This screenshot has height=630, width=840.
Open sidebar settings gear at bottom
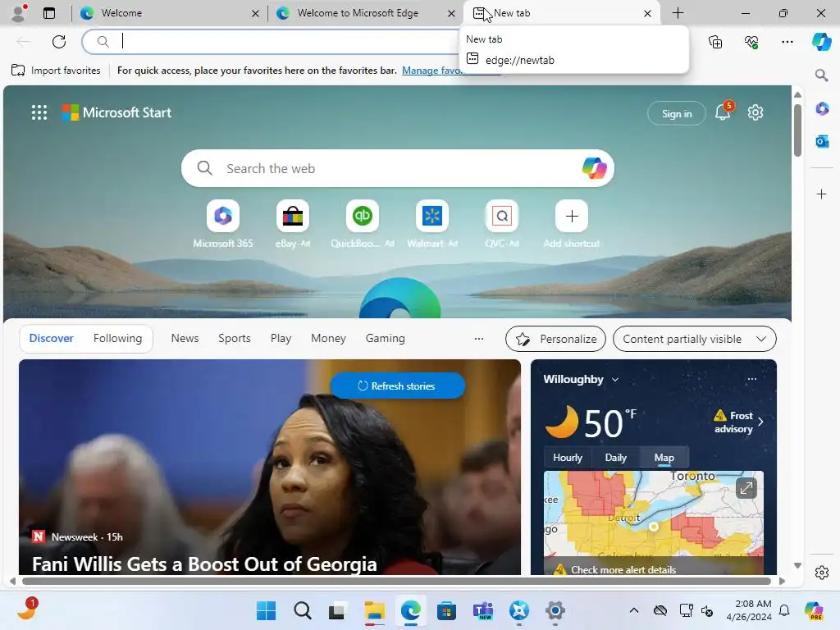tap(822, 572)
